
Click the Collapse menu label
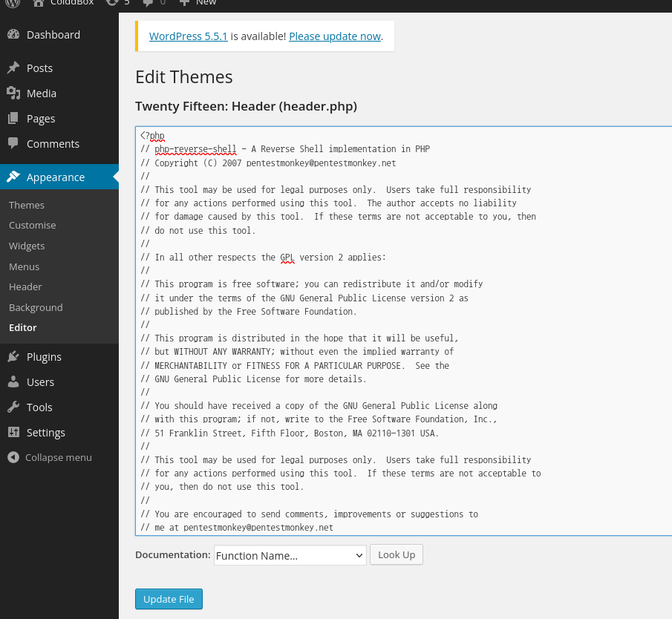58,457
